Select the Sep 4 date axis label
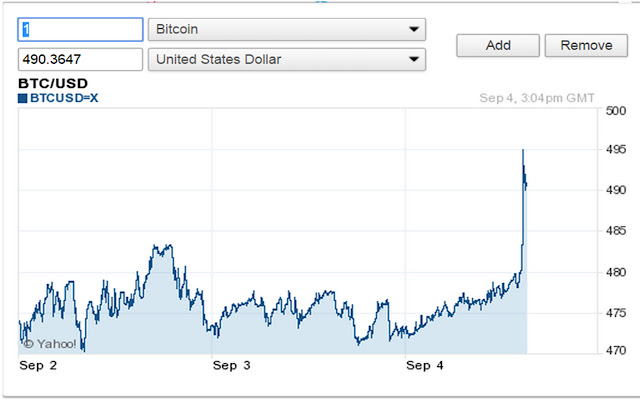640x400 pixels. coord(424,366)
